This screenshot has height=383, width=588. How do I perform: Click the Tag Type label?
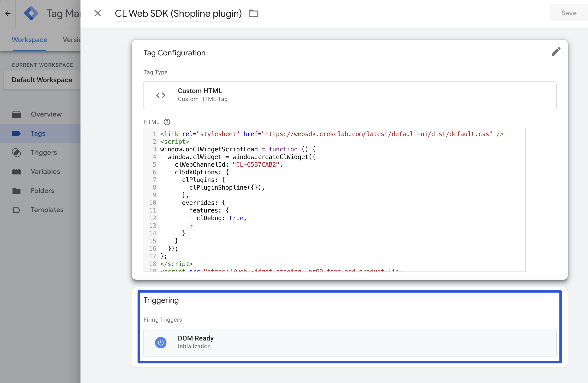coord(155,72)
